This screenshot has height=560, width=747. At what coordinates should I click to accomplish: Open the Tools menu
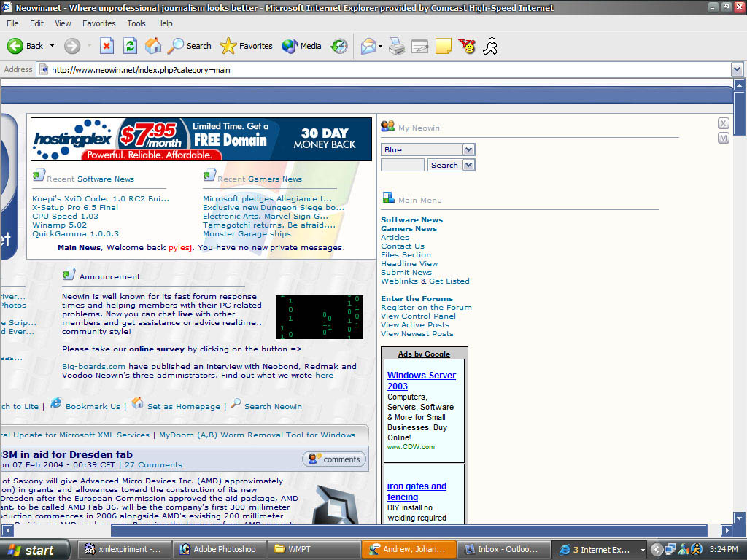tap(136, 23)
